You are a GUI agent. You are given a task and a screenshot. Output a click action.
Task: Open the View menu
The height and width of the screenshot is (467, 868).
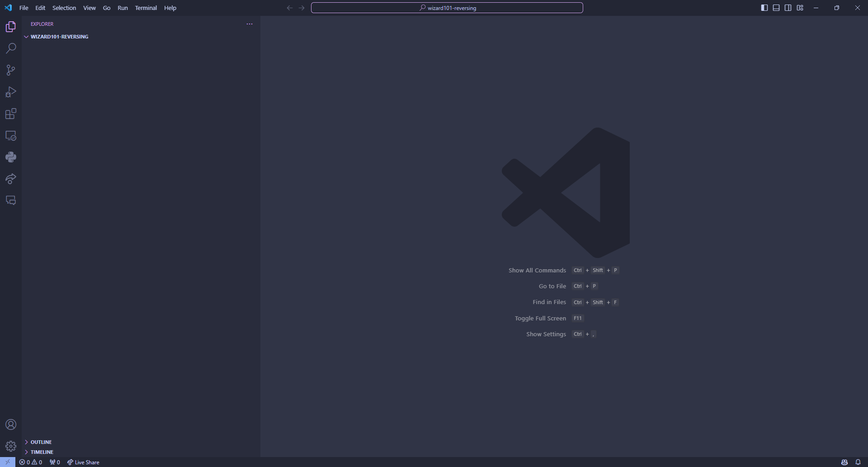click(90, 8)
